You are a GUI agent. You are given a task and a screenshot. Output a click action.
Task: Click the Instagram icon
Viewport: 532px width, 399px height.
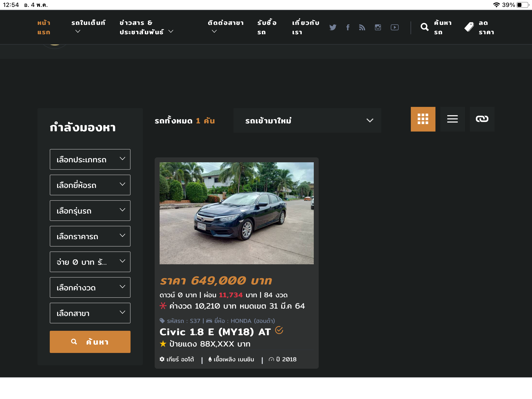[x=378, y=27]
